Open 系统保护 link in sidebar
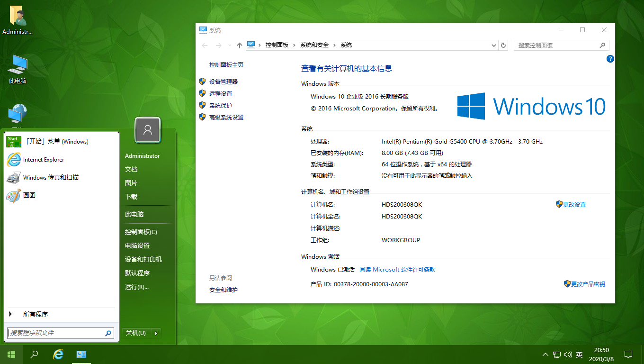Image resolution: width=644 pixels, height=364 pixels. tap(221, 105)
